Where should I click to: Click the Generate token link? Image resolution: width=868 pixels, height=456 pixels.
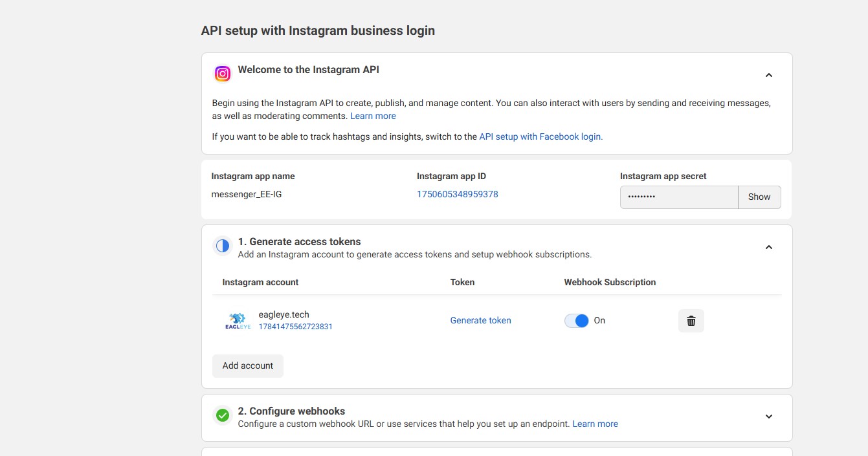[x=481, y=320]
